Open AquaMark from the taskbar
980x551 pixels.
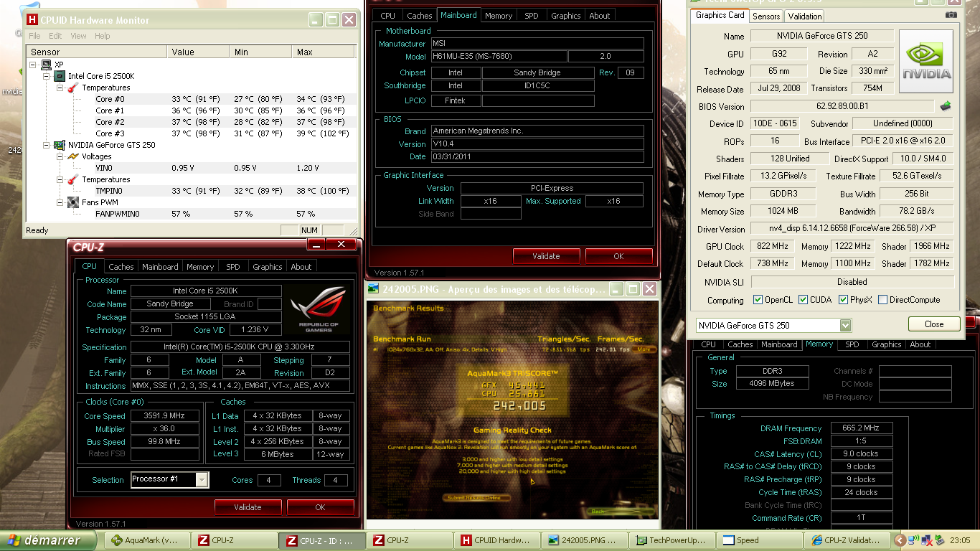pos(149,540)
